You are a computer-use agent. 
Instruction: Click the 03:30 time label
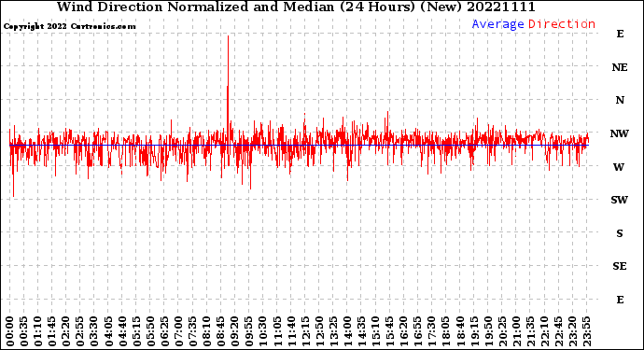click(x=94, y=331)
